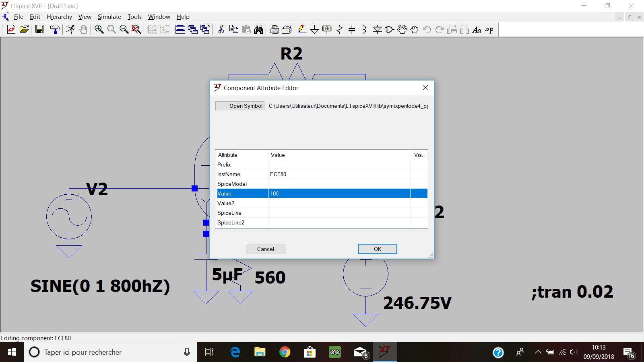Screen dimensions: 644x362
Task: Open the Windows Start menu
Action: point(12,352)
